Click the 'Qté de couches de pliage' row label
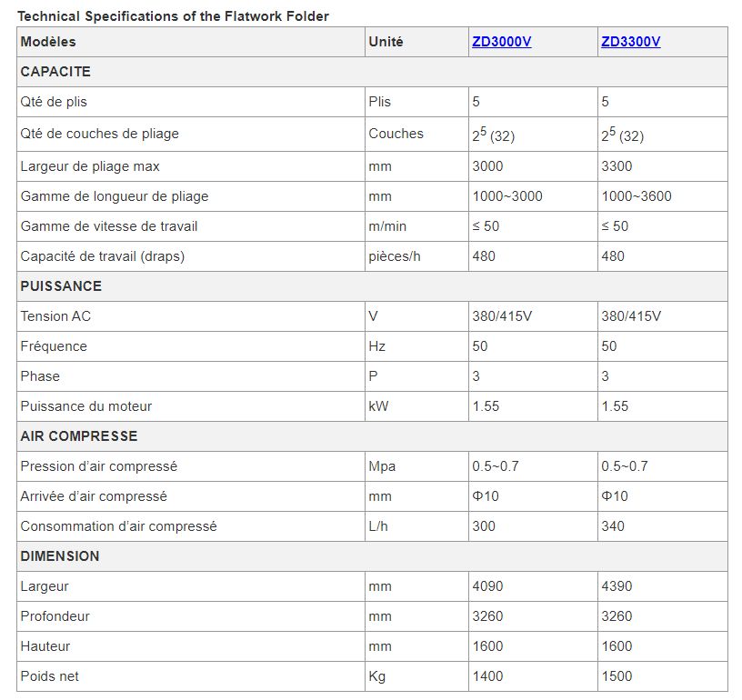This screenshot has height=700, width=742. pos(99,134)
